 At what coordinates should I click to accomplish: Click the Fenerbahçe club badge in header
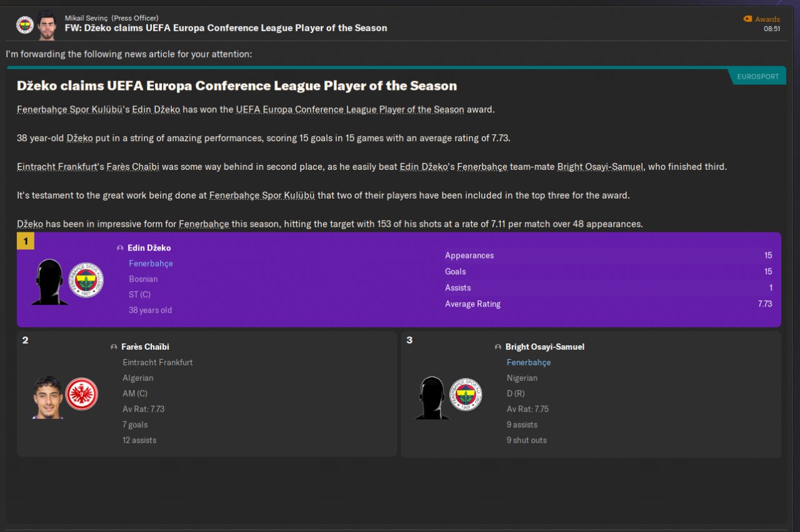coord(24,25)
